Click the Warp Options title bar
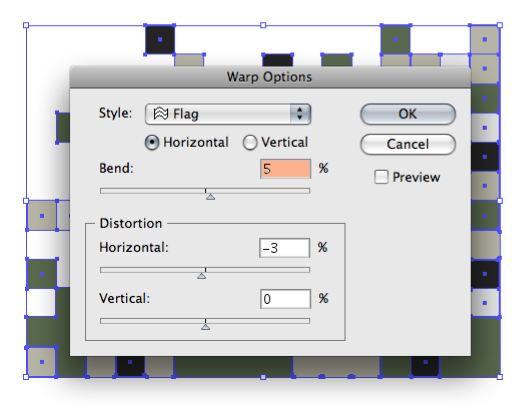This screenshot has width=529, height=407. point(270,77)
